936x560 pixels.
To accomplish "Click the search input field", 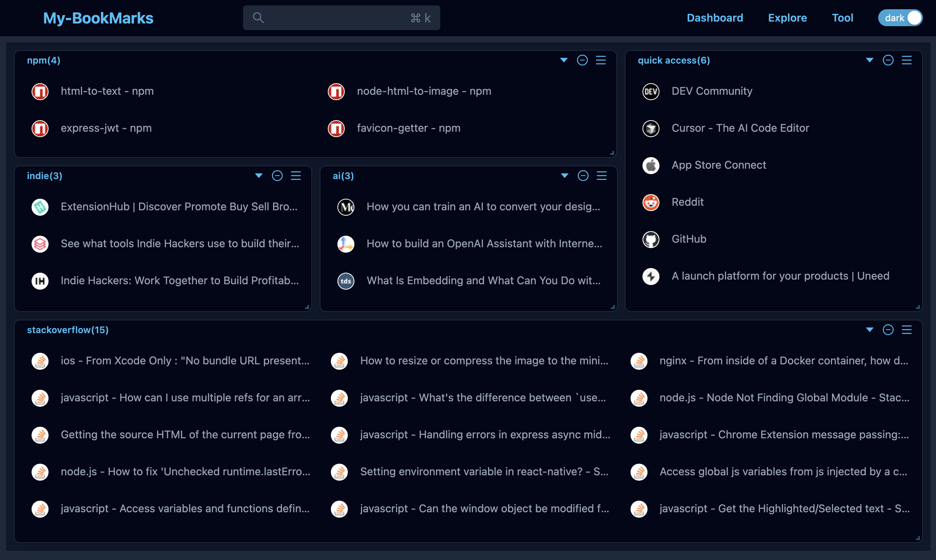I will (341, 18).
